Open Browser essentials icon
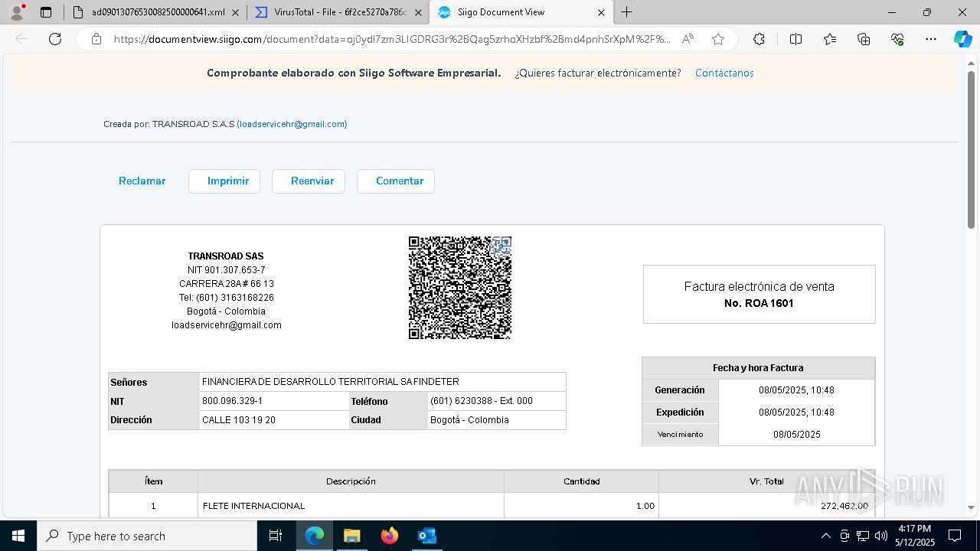980x551 pixels. 897,39
